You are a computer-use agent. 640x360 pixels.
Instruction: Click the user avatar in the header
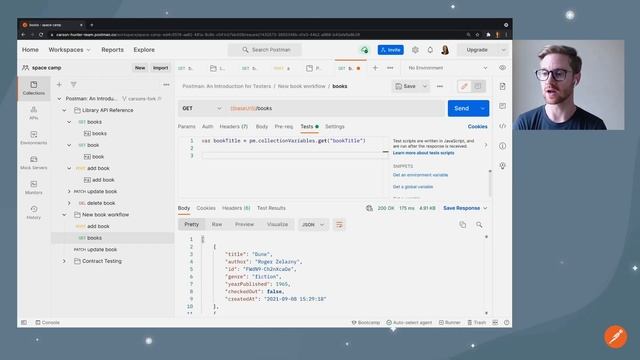click(x=445, y=50)
